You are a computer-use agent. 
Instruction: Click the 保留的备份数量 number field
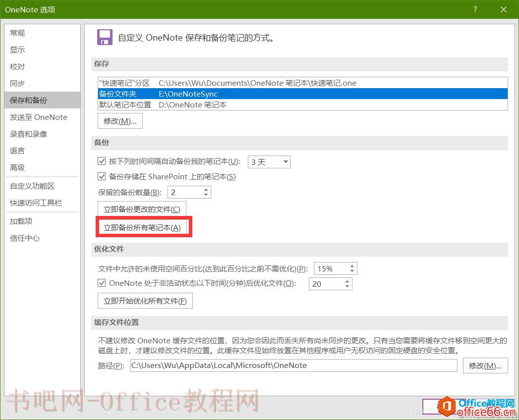coord(185,193)
